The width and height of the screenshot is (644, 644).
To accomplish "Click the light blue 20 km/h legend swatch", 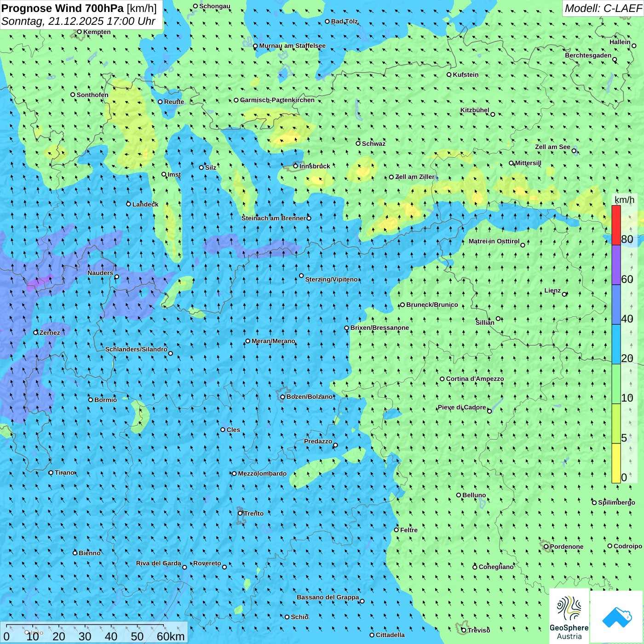I will click(616, 345).
